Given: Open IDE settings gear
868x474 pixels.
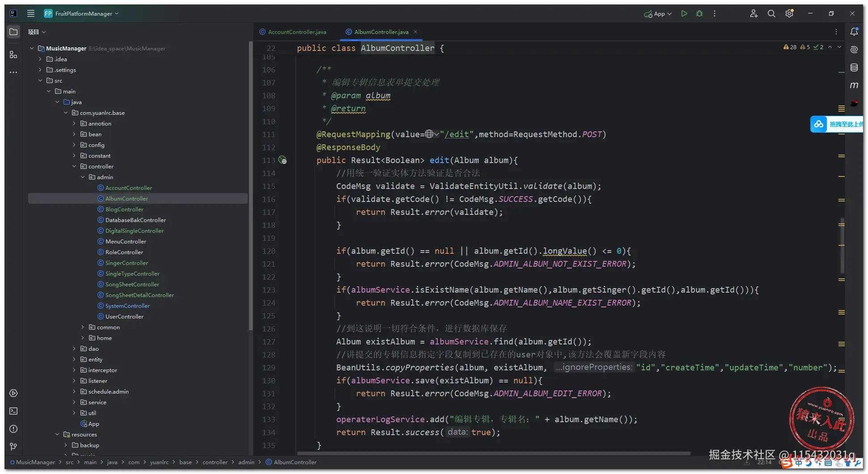Looking at the screenshot, I should tap(789, 14).
